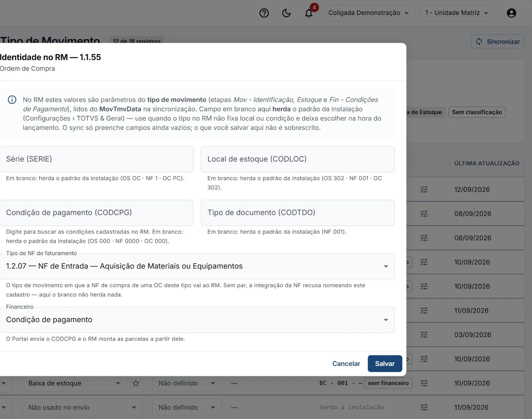Open settings sliders icon in 11/09/2026 herda a instalação row

point(424,407)
